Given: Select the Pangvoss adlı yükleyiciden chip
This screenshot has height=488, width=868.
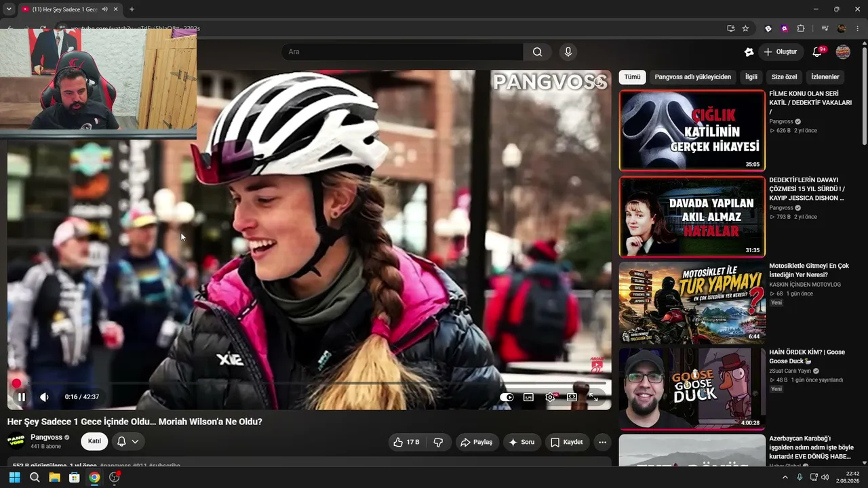Looking at the screenshot, I should [692, 77].
